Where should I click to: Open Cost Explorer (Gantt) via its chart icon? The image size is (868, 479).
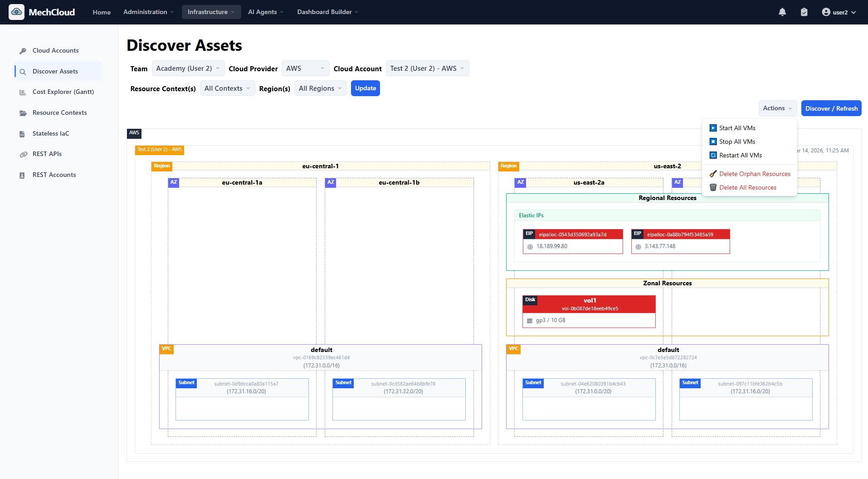[x=23, y=92]
